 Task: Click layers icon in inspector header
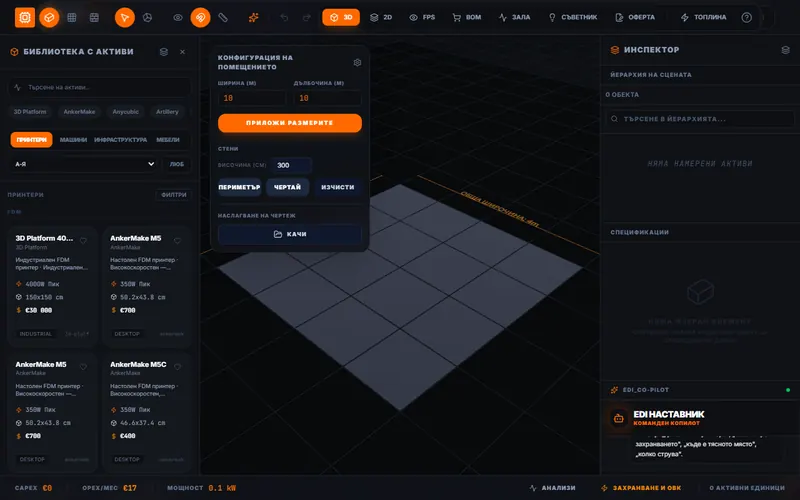tap(785, 50)
